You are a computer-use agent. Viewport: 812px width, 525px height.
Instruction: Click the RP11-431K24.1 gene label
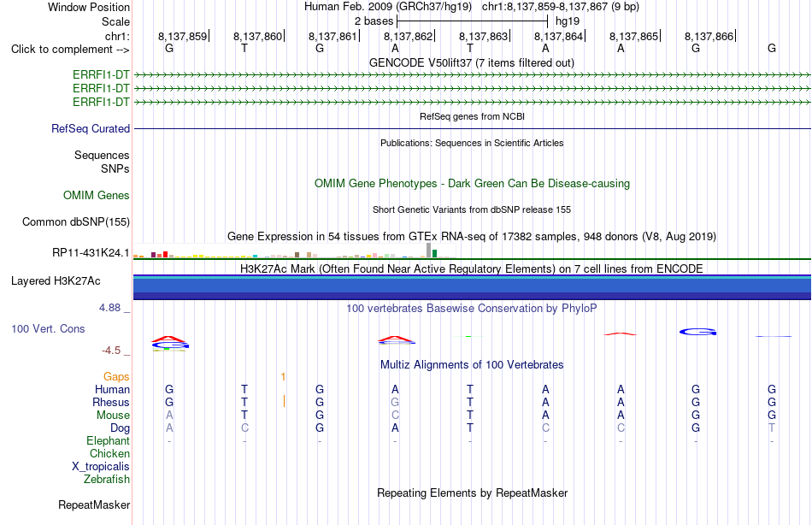[x=91, y=252]
